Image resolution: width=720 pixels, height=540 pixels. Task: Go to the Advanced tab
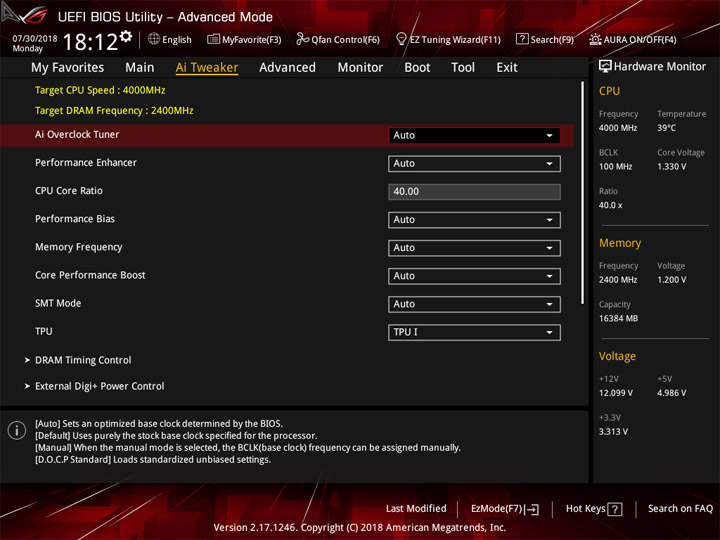[287, 68]
